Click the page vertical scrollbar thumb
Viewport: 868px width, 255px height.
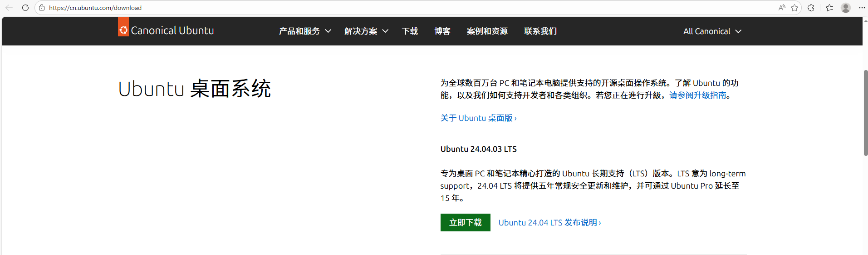pos(866,113)
